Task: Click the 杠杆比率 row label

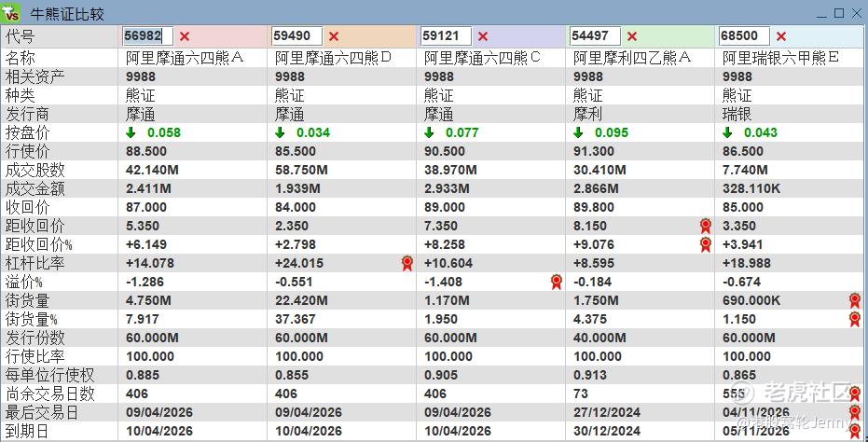Action: (x=34, y=263)
